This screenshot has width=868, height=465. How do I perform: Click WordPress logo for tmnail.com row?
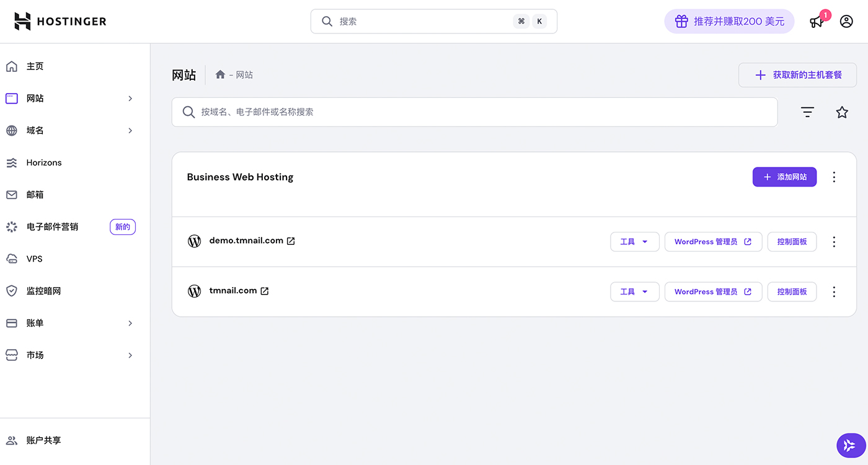[195, 291]
